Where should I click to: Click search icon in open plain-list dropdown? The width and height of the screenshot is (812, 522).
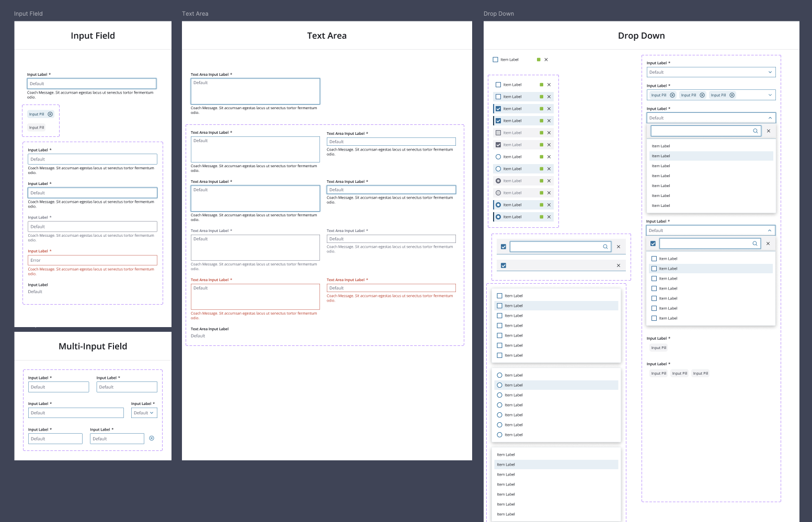(756, 131)
